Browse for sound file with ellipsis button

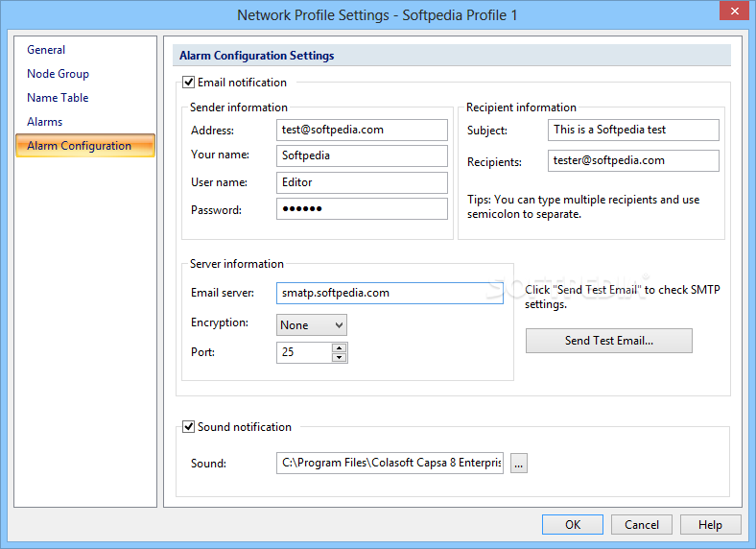click(x=519, y=464)
